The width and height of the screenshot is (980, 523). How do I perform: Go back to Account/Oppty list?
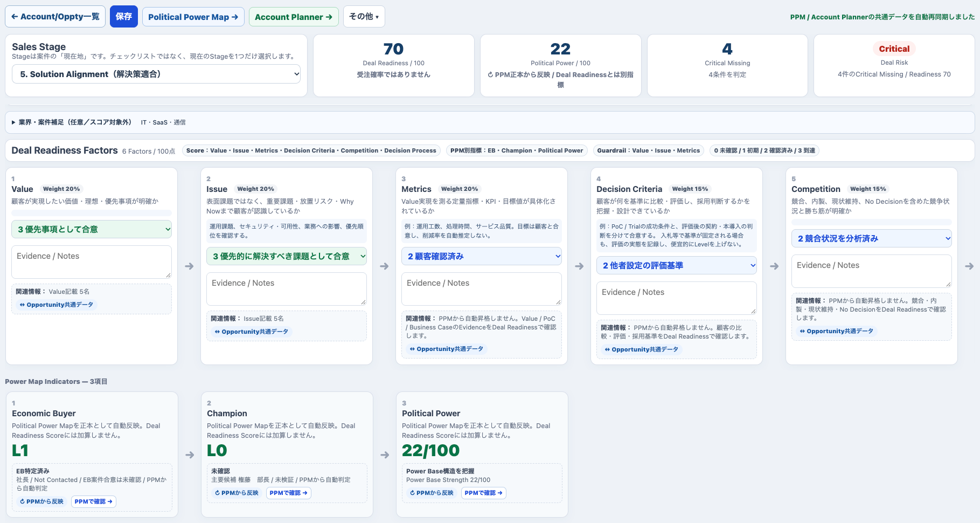click(x=55, y=17)
